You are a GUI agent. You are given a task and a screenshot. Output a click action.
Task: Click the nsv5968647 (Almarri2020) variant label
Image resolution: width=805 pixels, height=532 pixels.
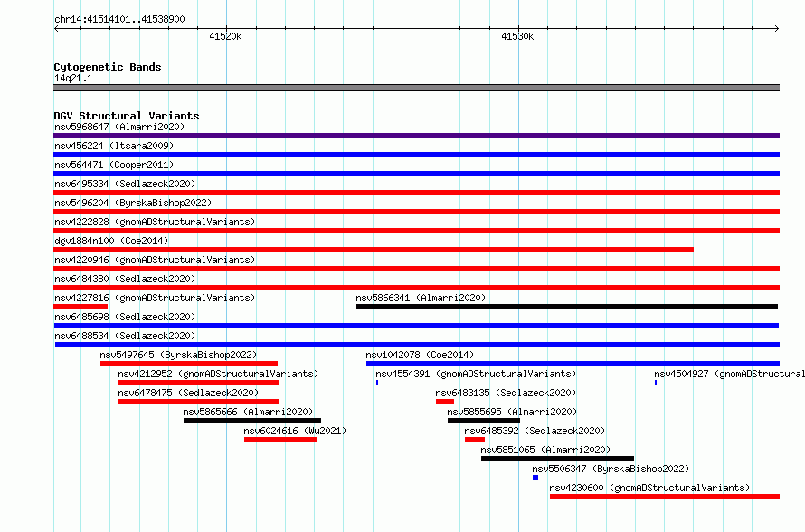tap(119, 127)
